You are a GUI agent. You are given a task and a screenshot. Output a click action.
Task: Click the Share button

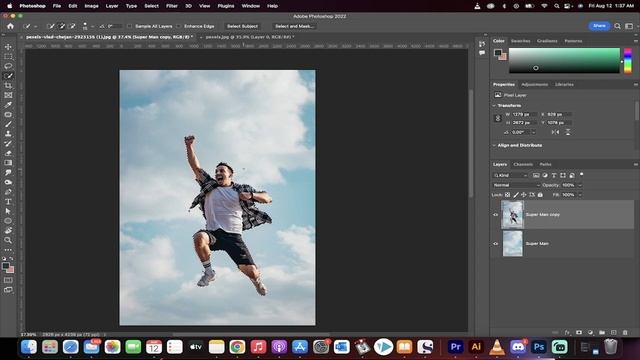[599, 26]
